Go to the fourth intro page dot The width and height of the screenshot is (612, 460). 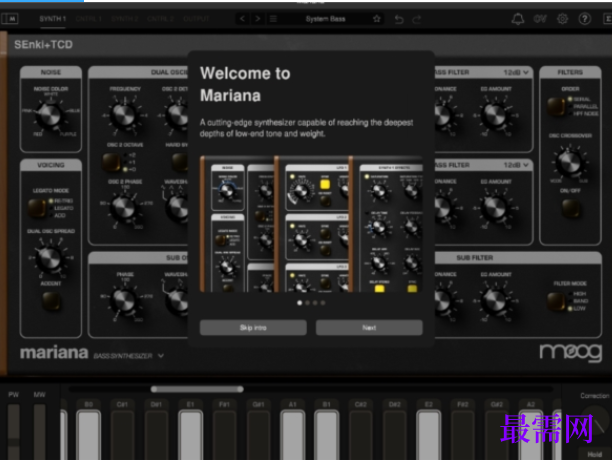(x=323, y=303)
